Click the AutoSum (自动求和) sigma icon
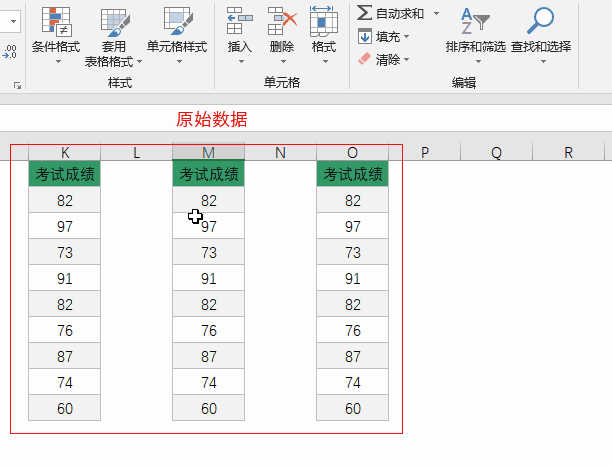 [364, 12]
